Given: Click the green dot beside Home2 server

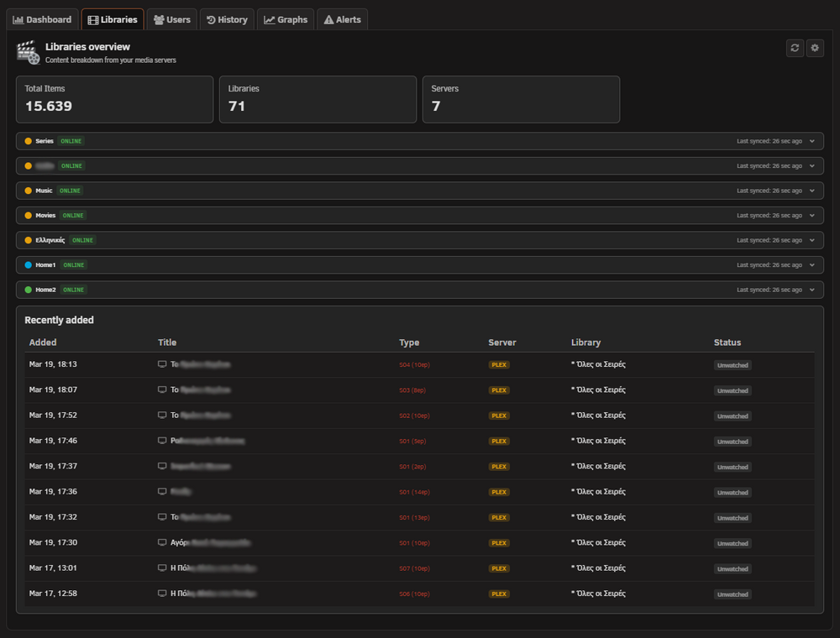Looking at the screenshot, I should 29,290.
